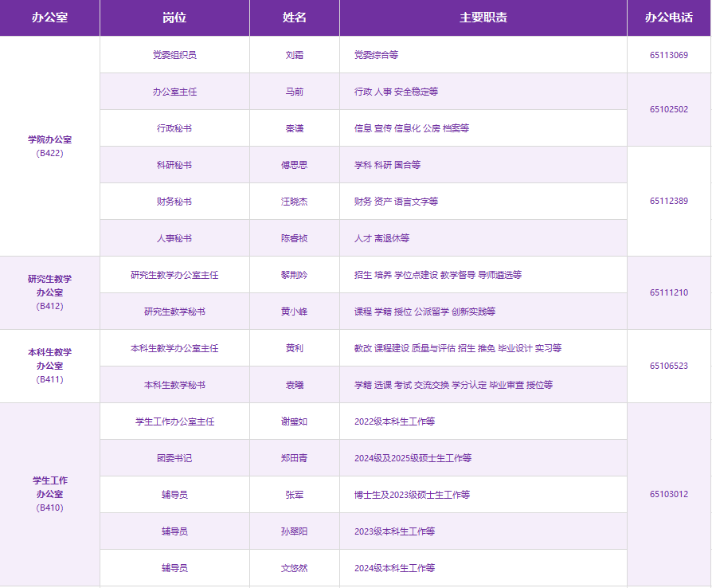Click 研究生教学办公室主任 position cell

(x=174, y=275)
